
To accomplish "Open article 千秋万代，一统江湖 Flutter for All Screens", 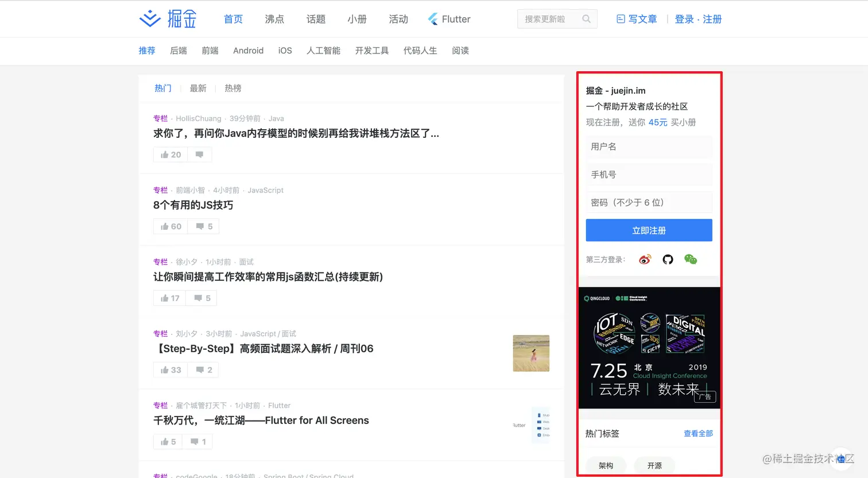I will pyautogui.click(x=261, y=421).
